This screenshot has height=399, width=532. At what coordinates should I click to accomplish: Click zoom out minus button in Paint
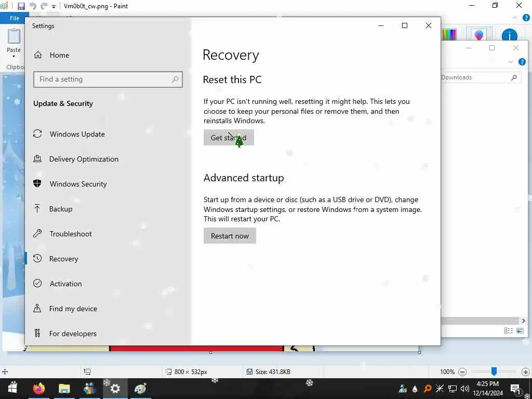(462, 372)
